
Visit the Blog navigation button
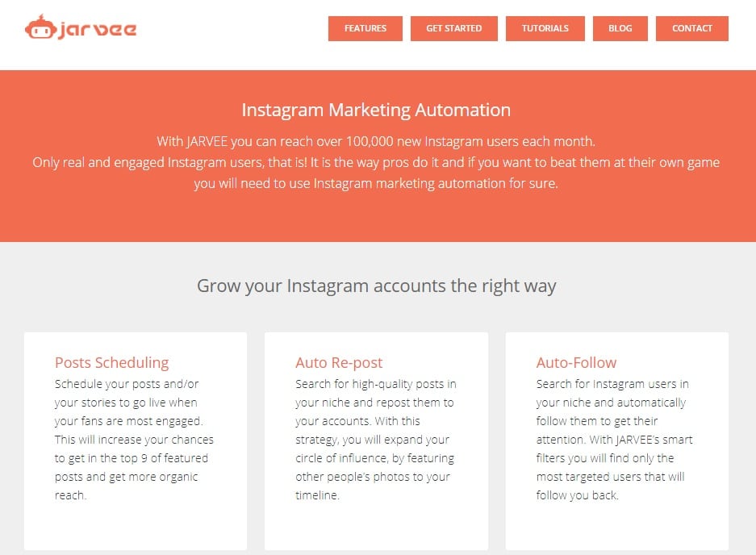pos(620,28)
